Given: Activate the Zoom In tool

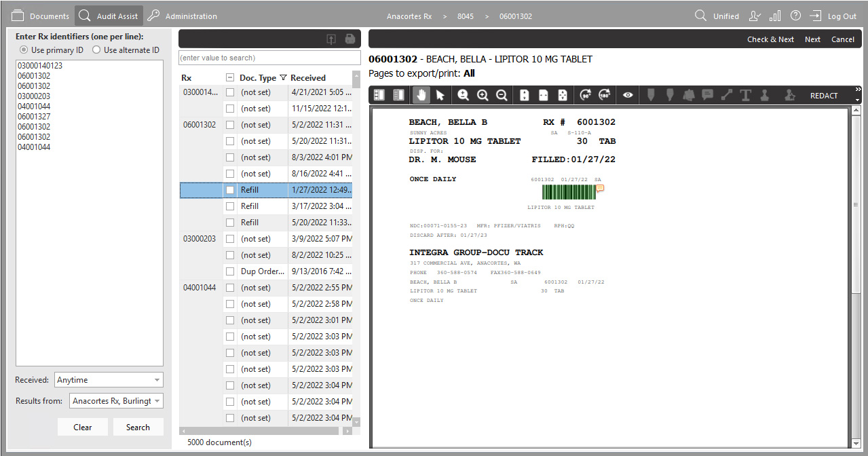Looking at the screenshot, I should click(x=482, y=95).
